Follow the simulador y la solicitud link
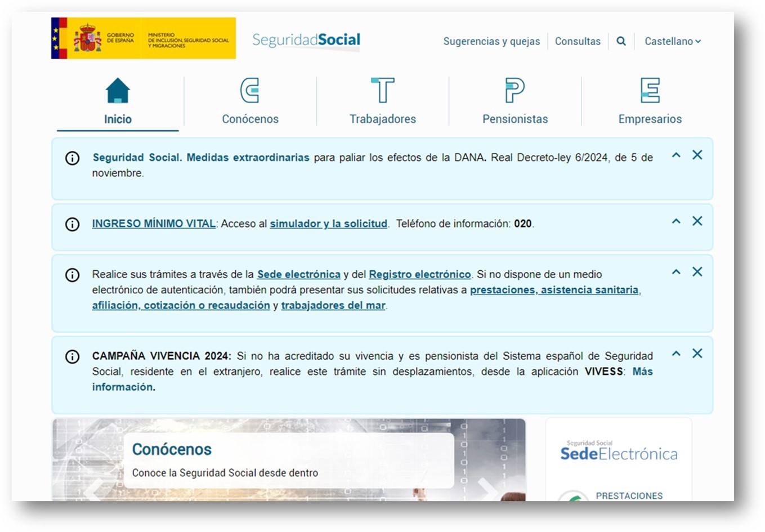 pyautogui.click(x=328, y=223)
